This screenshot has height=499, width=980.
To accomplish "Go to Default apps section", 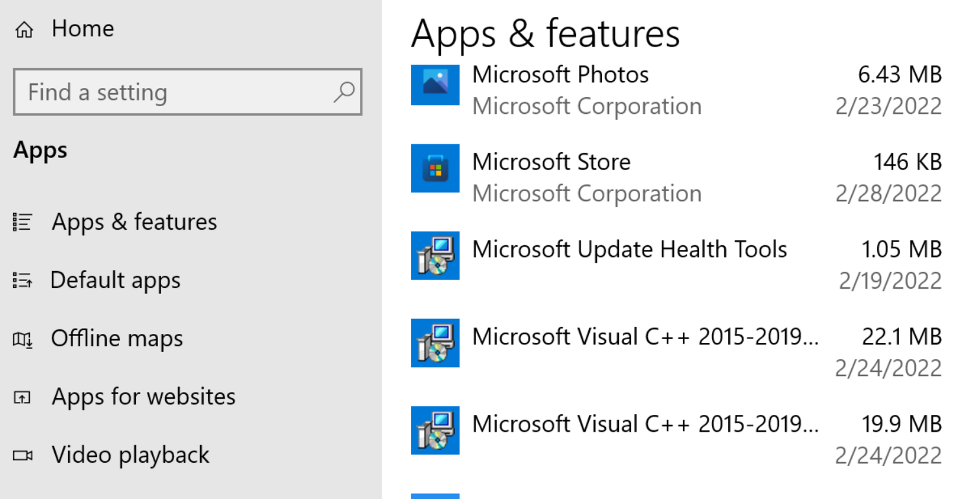I will pyautogui.click(x=115, y=280).
